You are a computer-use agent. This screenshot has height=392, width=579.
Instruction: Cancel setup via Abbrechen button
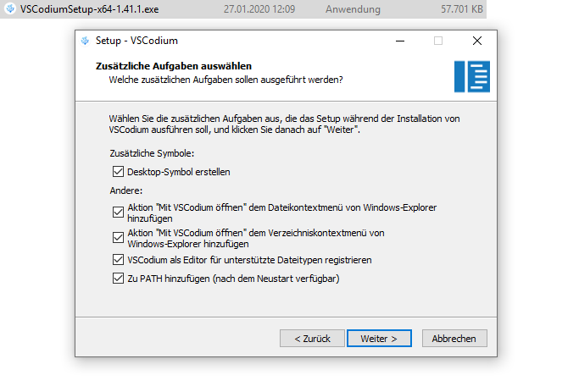[x=454, y=338]
